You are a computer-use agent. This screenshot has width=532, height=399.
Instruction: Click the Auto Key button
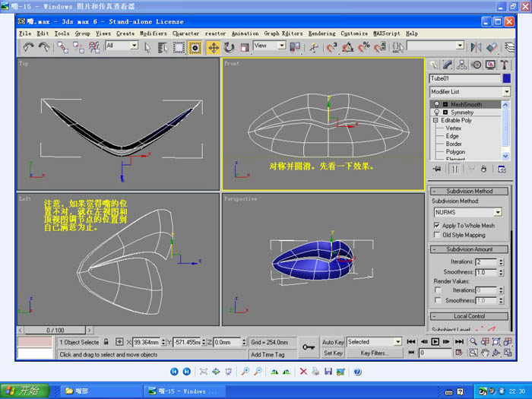pos(333,342)
